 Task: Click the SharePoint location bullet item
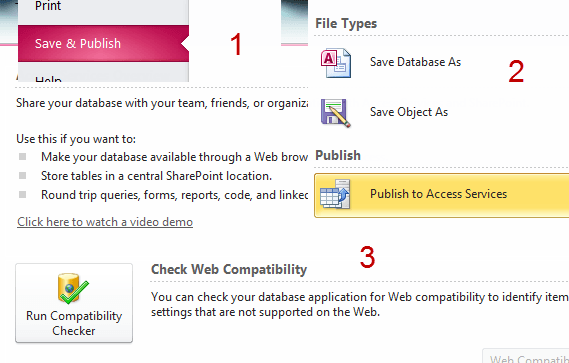[x=156, y=176]
